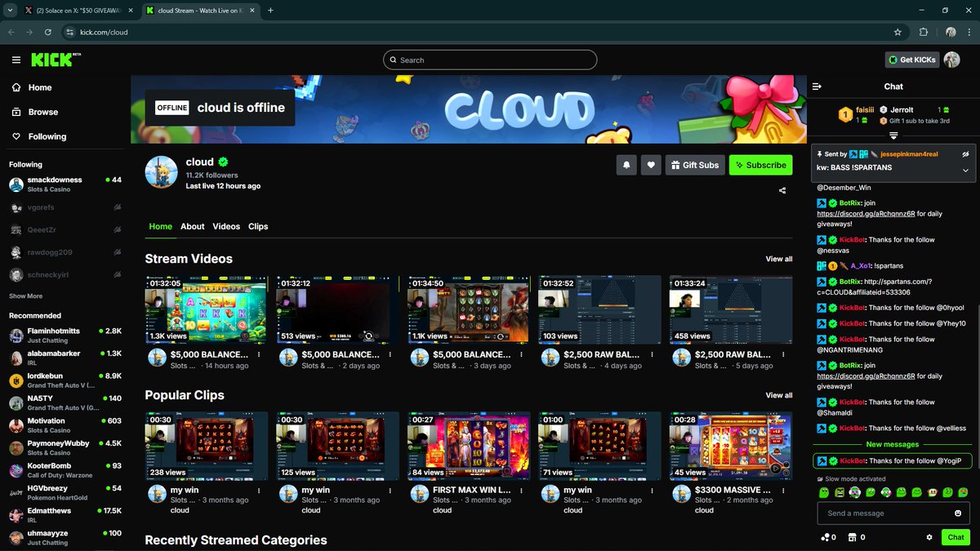This screenshot has width=980, height=551.
Task: Open browser three-dot menu
Action: 969,32
